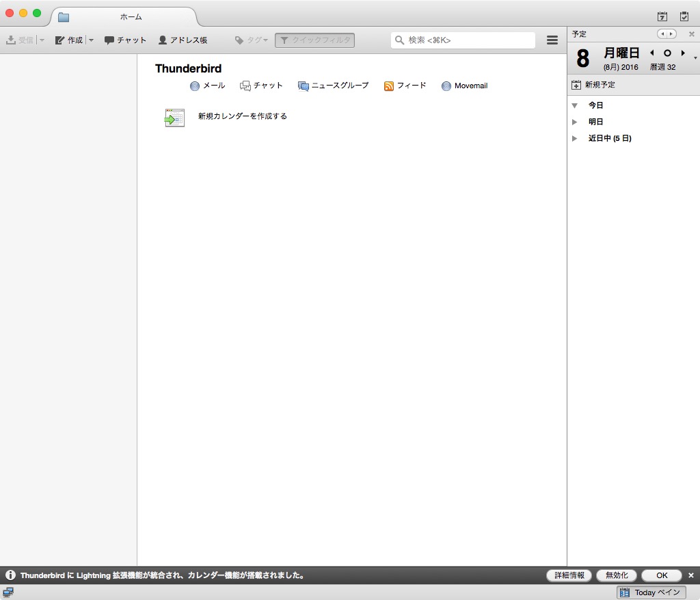Click the Lightning integration notification message
Viewport: 700px width, 600px height.
(163, 575)
